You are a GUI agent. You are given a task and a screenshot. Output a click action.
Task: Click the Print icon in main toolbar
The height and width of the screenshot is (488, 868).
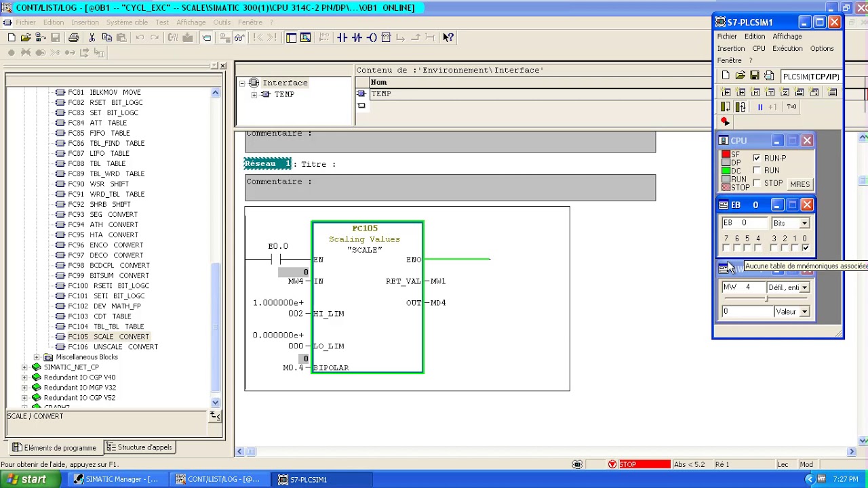(73, 38)
